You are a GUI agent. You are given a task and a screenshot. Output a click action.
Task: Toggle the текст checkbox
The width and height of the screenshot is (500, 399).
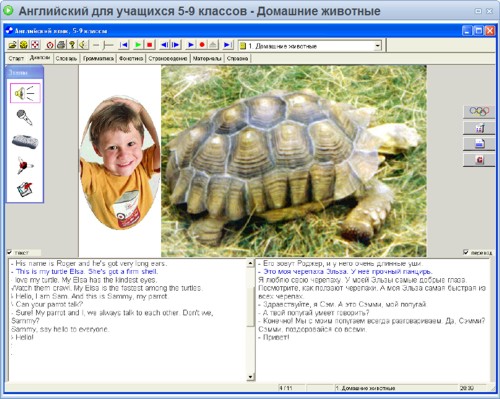(10, 252)
